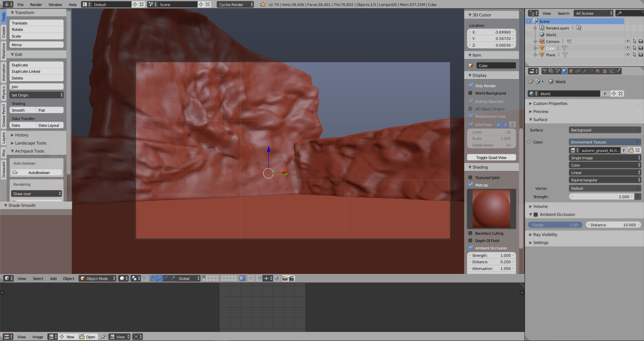Open the Texture properties checker tab icon

(x=605, y=71)
